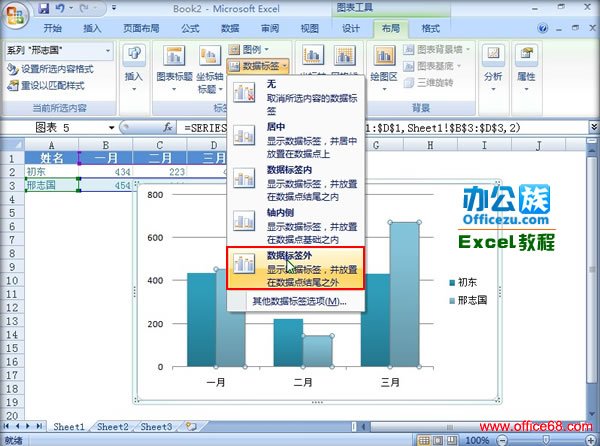The width and height of the screenshot is (600, 446).
Task: Click the insert worksheet icon
Action: click(x=191, y=426)
